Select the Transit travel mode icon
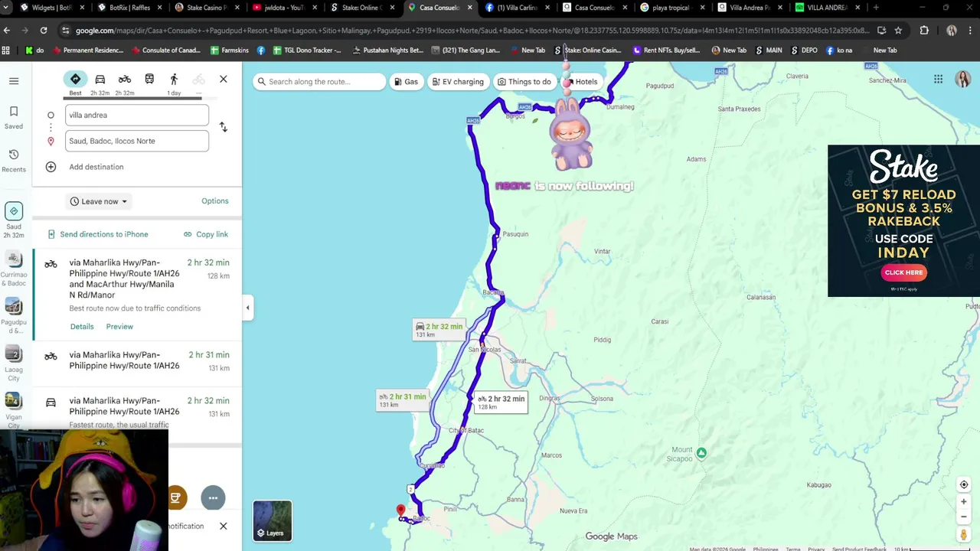This screenshot has width=980, height=551. tap(149, 80)
